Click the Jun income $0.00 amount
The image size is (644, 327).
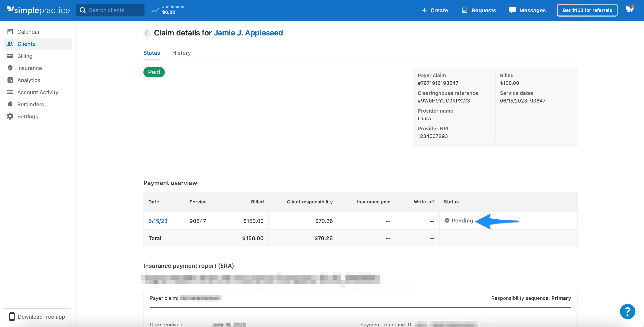tap(169, 12)
